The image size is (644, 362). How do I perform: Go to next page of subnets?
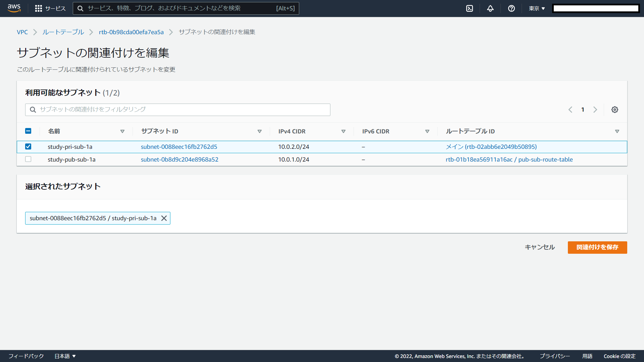595,110
